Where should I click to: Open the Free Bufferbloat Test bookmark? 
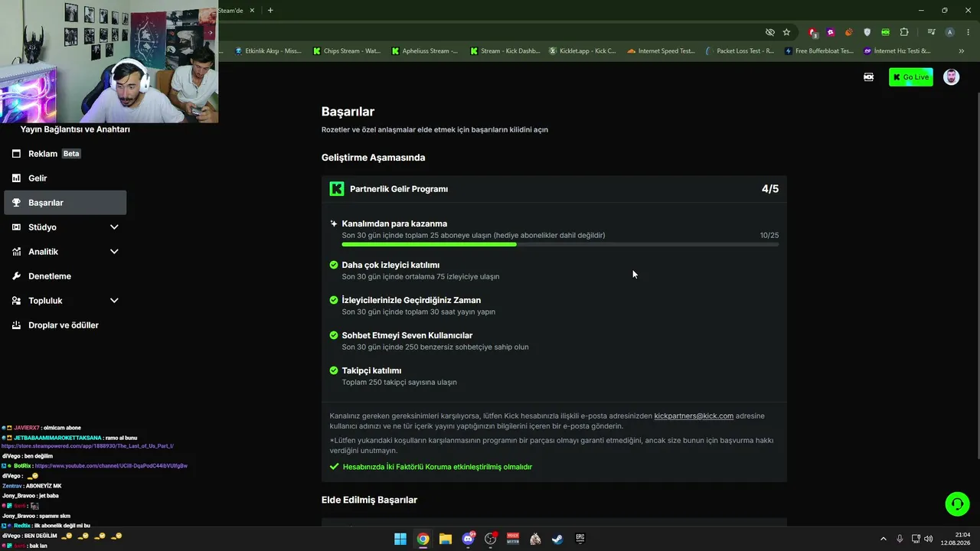(818, 51)
